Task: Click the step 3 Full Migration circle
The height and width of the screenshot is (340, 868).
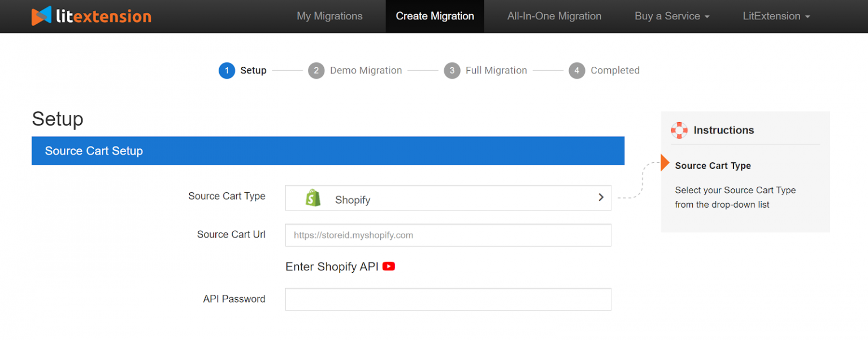Action: coord(452,70)
